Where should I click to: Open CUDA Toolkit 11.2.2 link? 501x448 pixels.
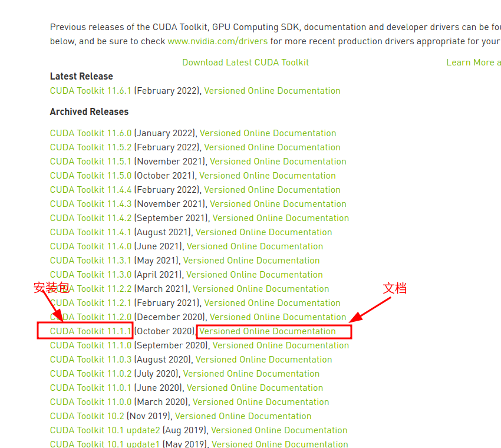click(91, 289)
